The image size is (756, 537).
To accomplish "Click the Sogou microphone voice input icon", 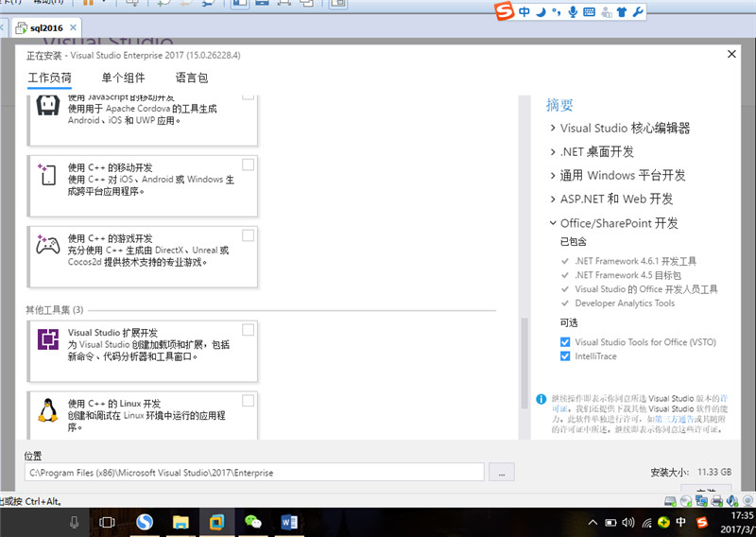I will [x=573, y=11].
